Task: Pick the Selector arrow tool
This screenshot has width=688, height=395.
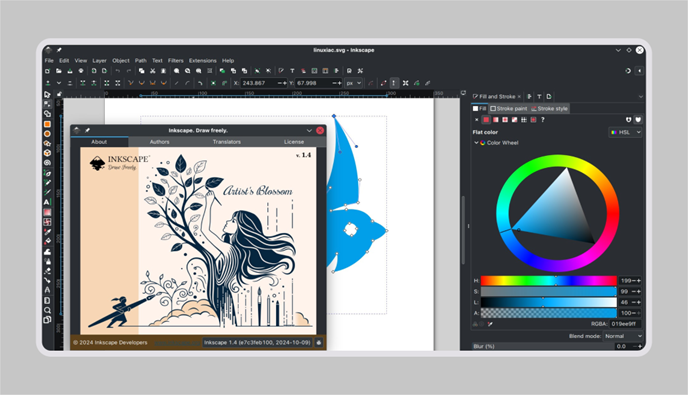Action: (47, 94)
